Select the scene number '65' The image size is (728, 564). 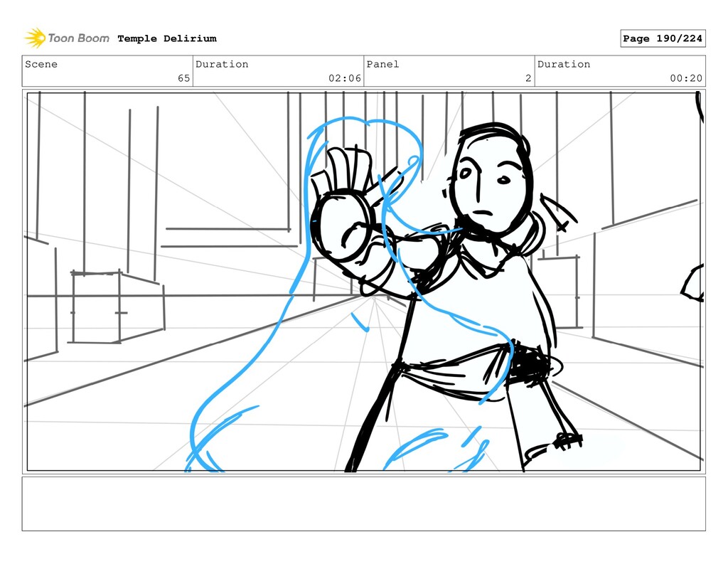coord(184,78)
